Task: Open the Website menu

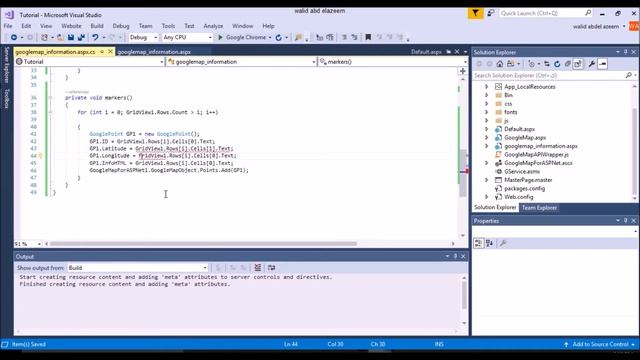Action: 71,26
